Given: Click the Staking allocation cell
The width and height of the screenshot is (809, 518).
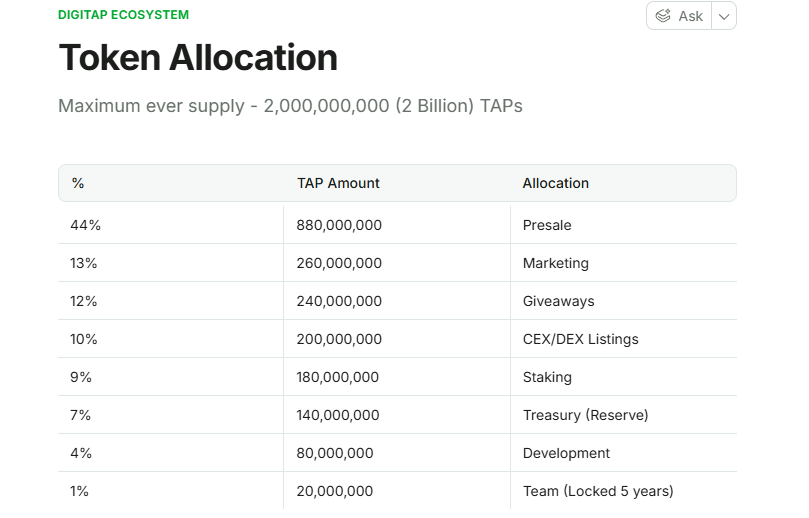Looking at the screenshot, I should (547, 377).
